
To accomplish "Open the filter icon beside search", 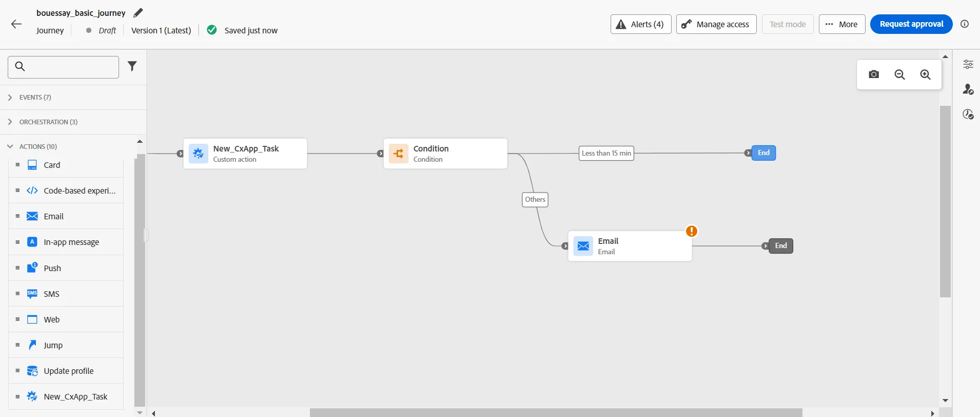I will [x=132, y=66].
